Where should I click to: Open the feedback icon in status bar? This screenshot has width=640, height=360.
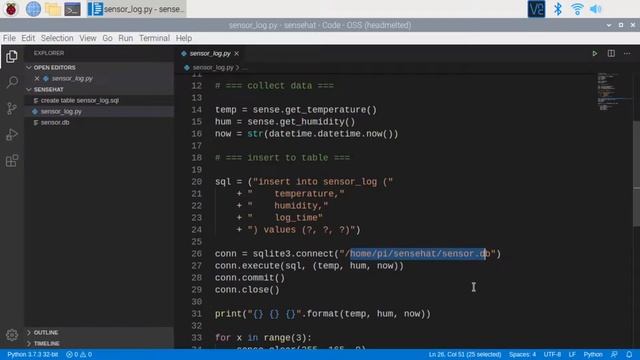point(614,354)
